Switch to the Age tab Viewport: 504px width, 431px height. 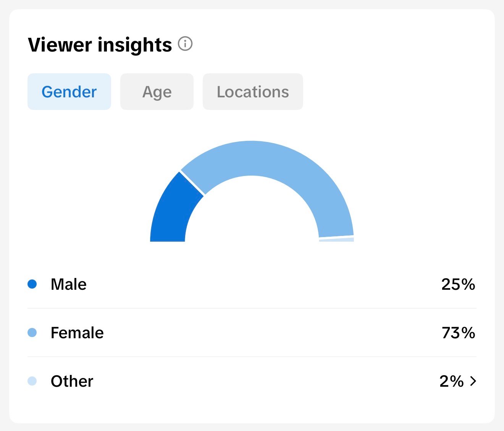157,92
